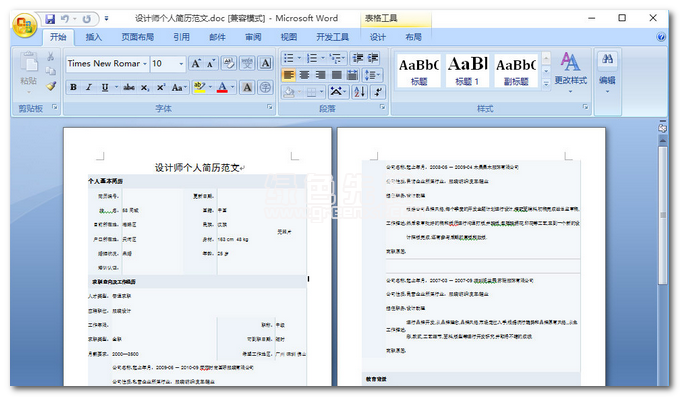Click the binoculars Find icon

tap(608, 59)
